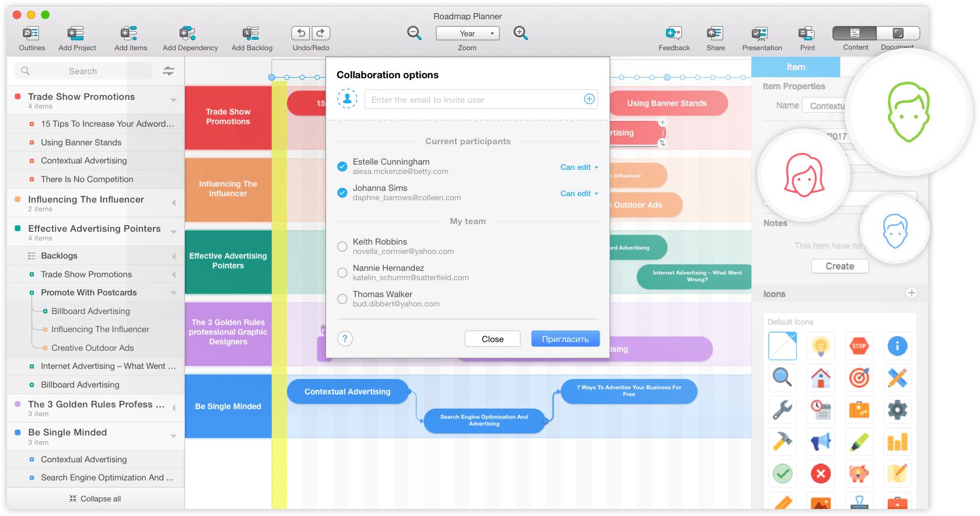Open the Year zoom dropdown
Image resolution: width=980 pixels, height=516 pixels.
point(467,33)
